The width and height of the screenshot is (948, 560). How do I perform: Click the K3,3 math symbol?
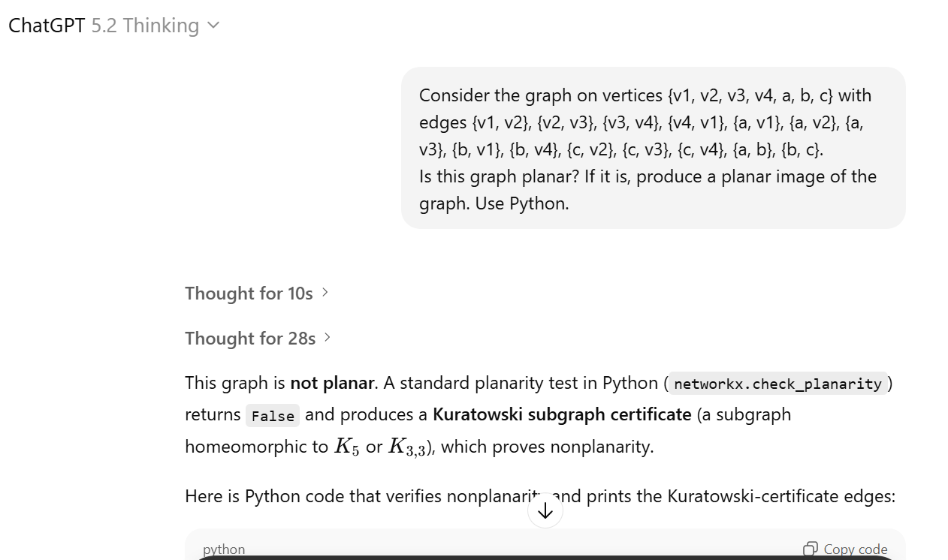tap(407, 447)
